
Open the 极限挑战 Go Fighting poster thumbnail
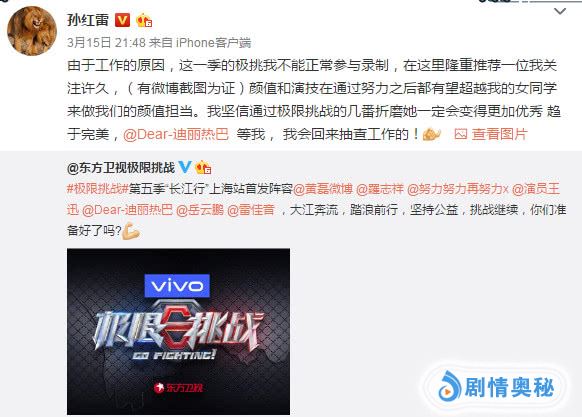click(x=179, y=332)
